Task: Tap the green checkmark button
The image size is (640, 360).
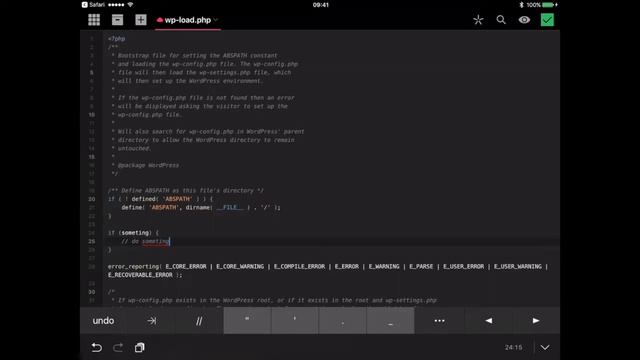Action: [547, 20]
